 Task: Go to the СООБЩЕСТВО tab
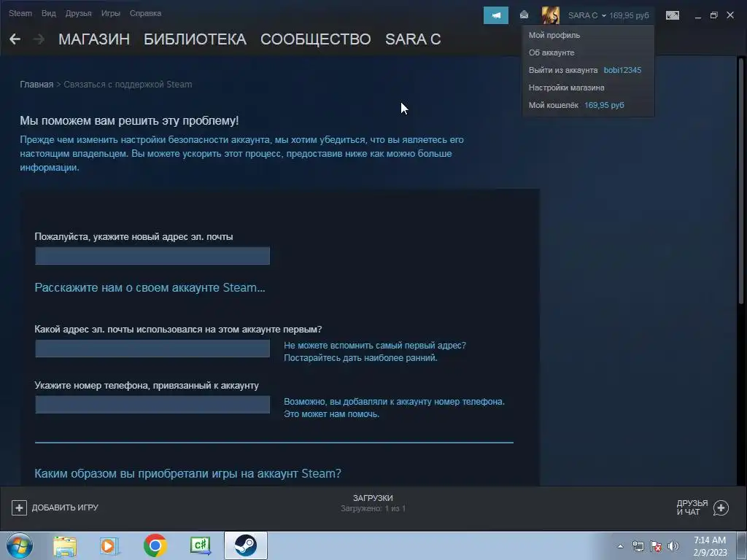click(x=315, y=39)
